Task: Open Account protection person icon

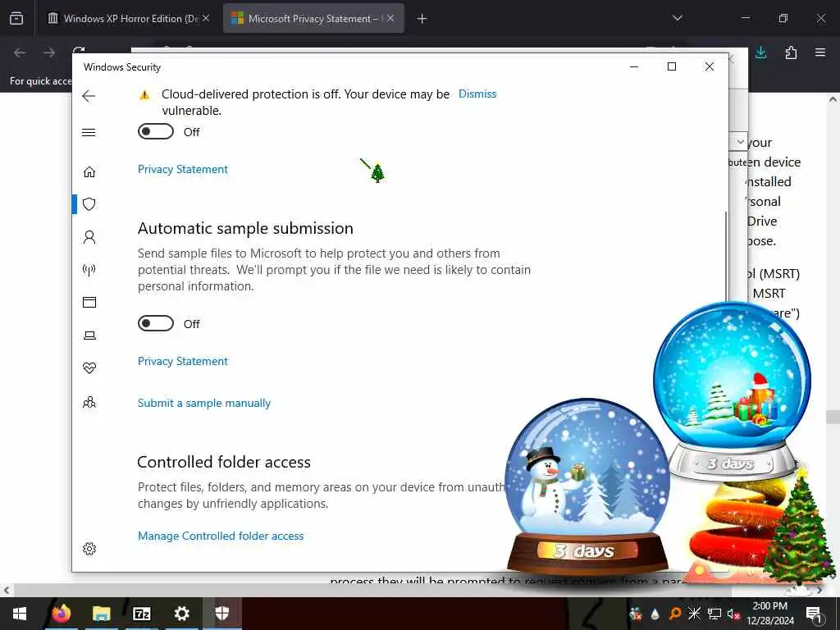Action: tap(89, 237)
